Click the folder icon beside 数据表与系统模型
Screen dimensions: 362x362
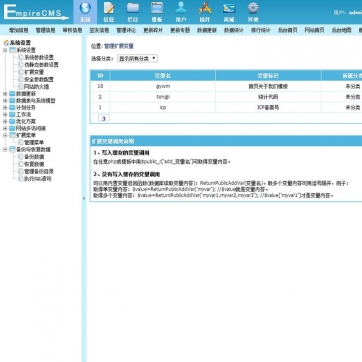point(12,101)
